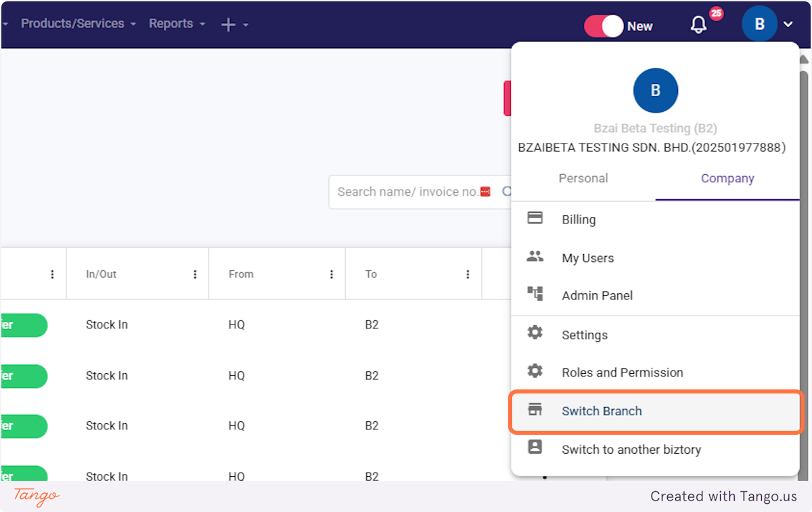Screen dimensions: 812x512
Task: Open Admin Panel
Action: point(655,295)
